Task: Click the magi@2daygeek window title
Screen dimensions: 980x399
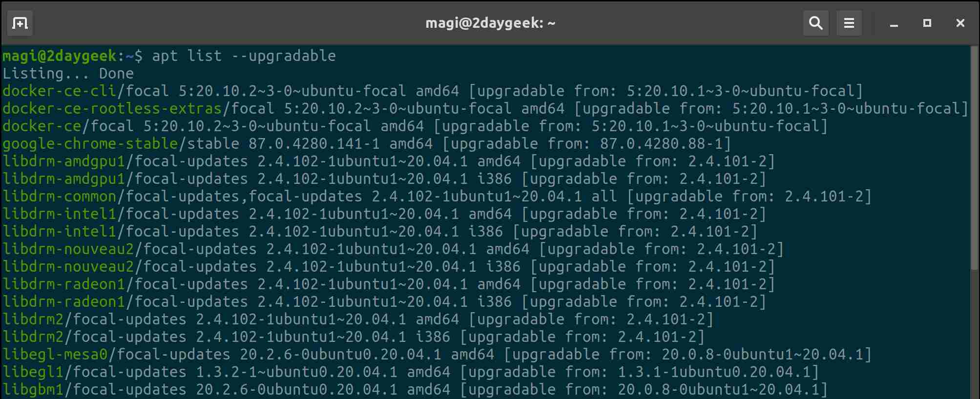Action: (x=490, y=23)
